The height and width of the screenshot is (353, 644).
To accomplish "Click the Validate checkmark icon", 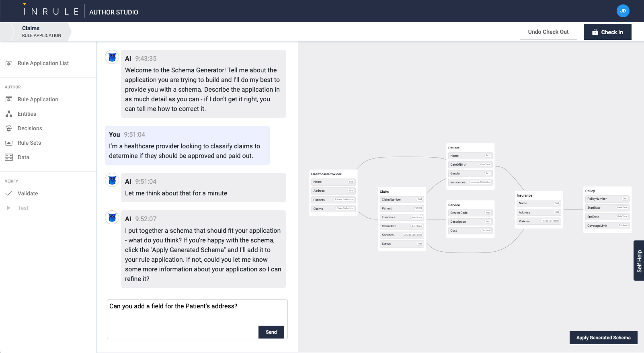I will tap(9, 193).
